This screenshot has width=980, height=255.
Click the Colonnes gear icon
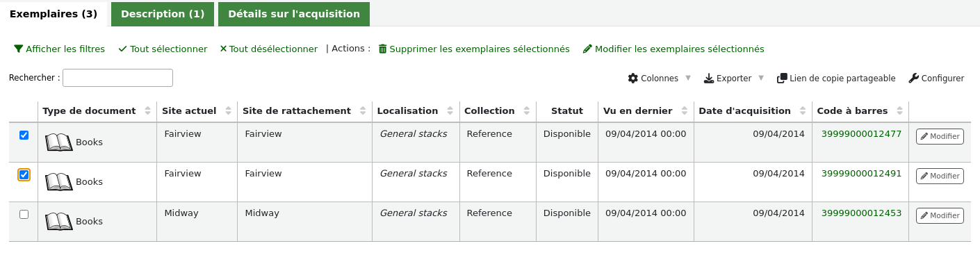coord(632,79)
